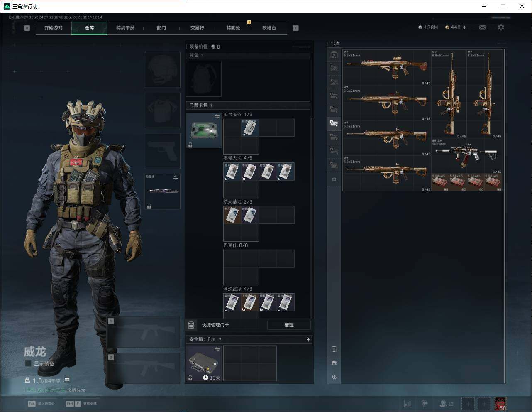Open the settings gear in top bar
Screen dimensions: 532x412
click(501, 27)
